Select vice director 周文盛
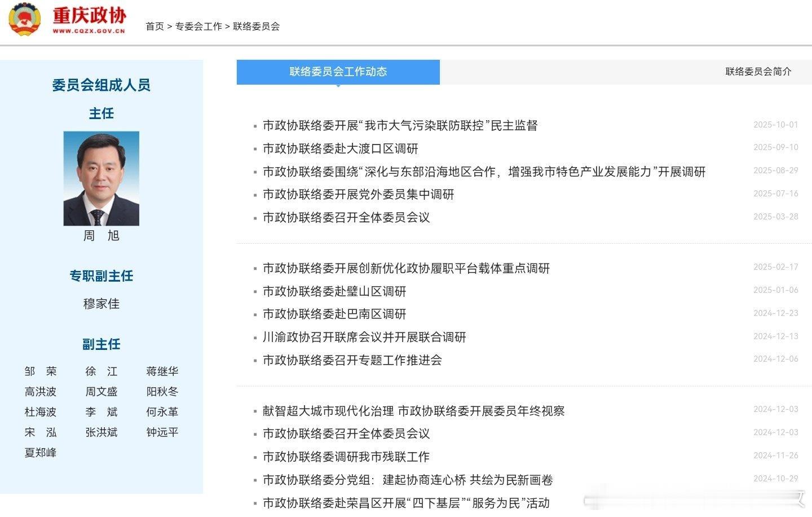 coord(101,392)
